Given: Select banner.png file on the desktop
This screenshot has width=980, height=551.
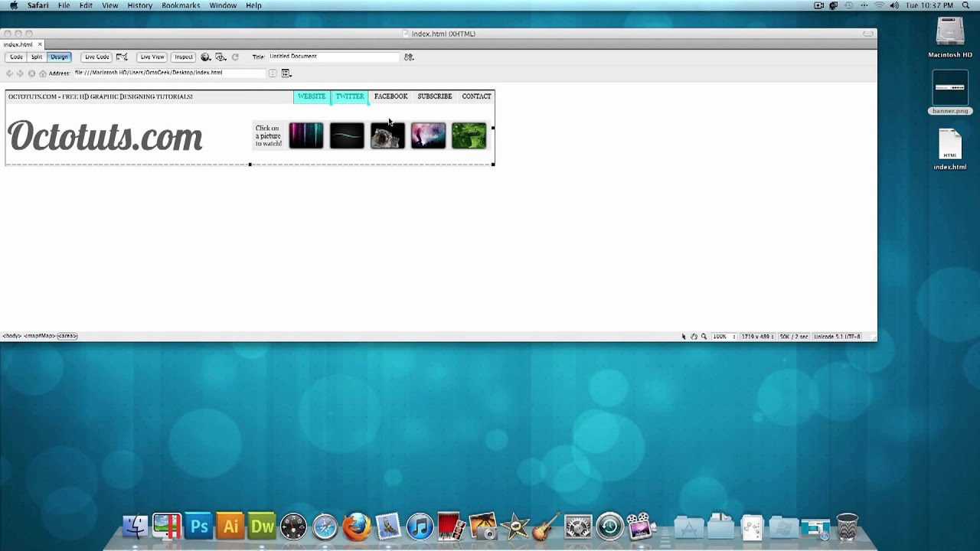Looking at the screenshot, I should tap(950, 93).
